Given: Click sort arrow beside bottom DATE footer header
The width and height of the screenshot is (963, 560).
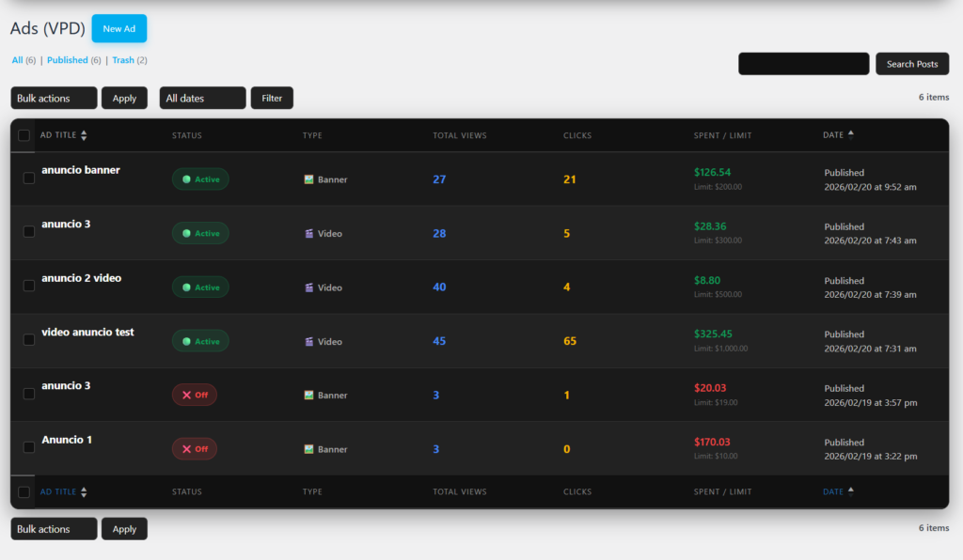Looking at the screenshot, I should click(851, 490).
